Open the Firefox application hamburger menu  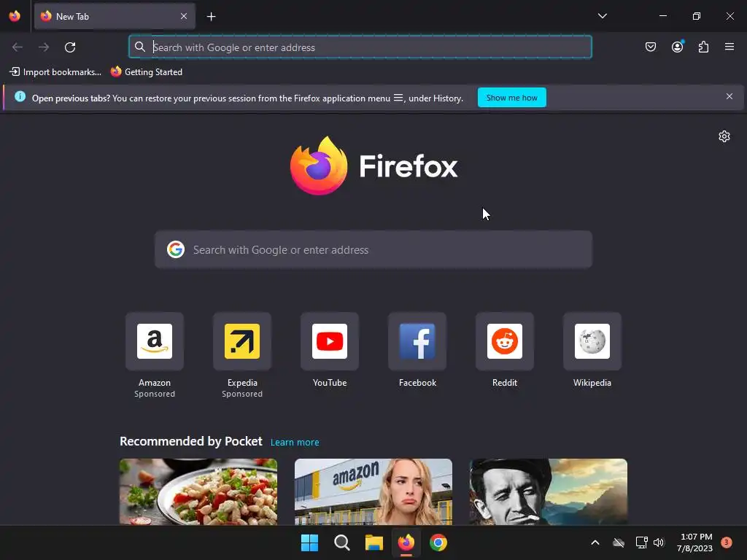coord(729,47)
